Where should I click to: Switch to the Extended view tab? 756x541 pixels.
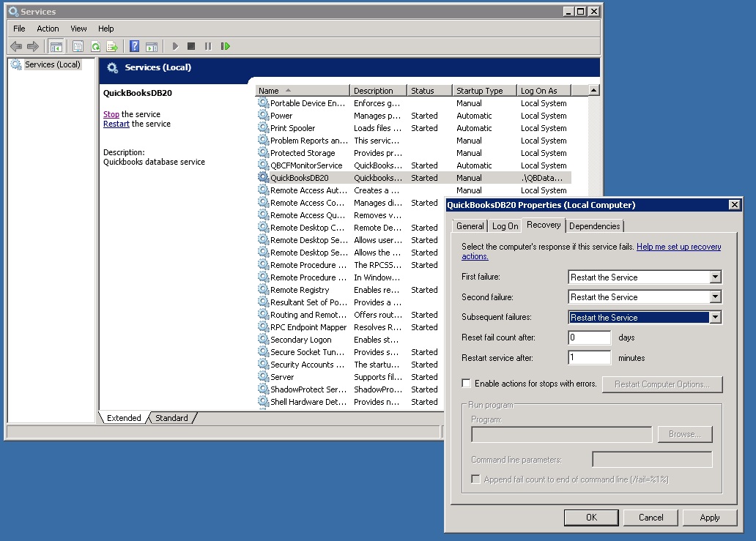point(124,418)
